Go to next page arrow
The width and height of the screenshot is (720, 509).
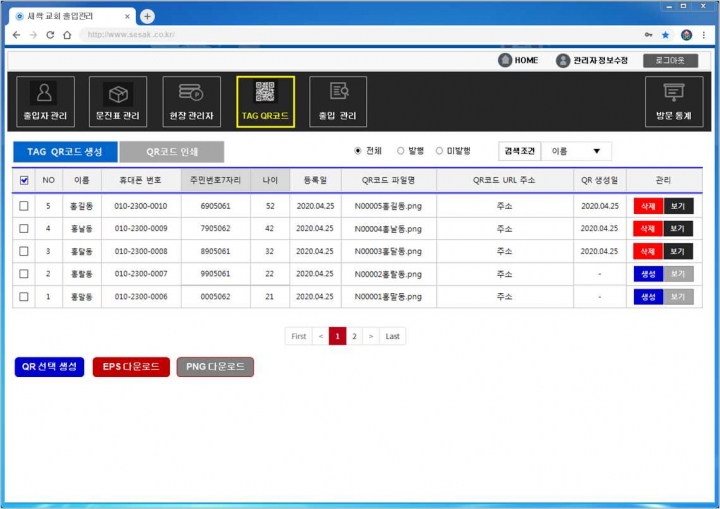371,336
